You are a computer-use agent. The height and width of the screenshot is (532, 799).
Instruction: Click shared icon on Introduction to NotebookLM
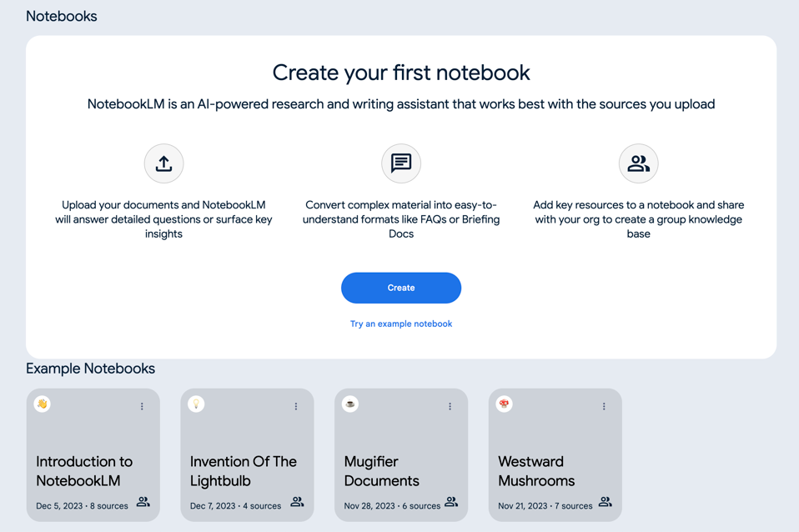[x=143, y=502]
